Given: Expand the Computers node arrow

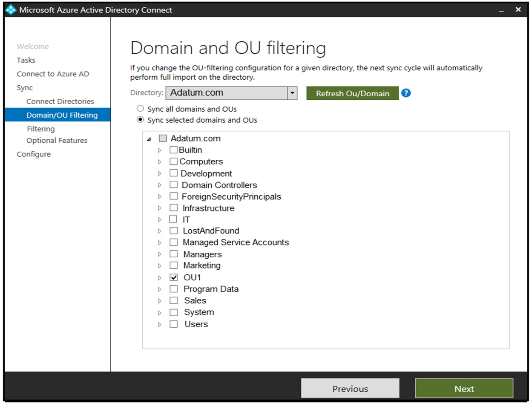Looking at the screenshot, I should point(160,162).
